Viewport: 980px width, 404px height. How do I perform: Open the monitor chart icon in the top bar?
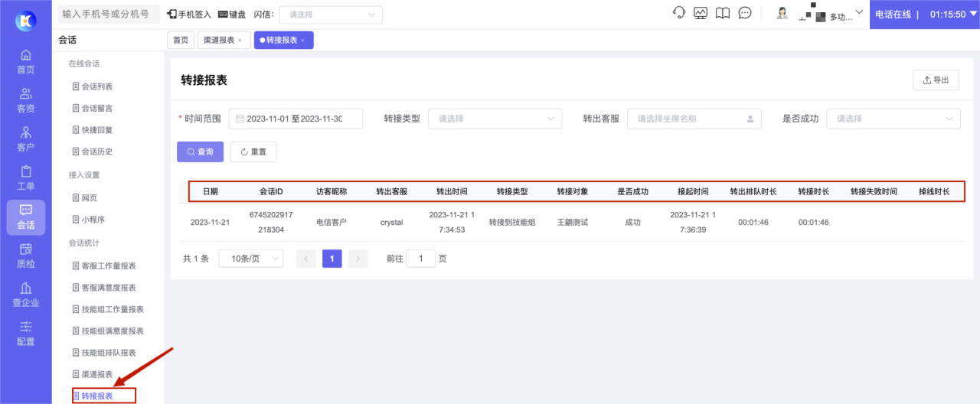(x=701, y=13)
